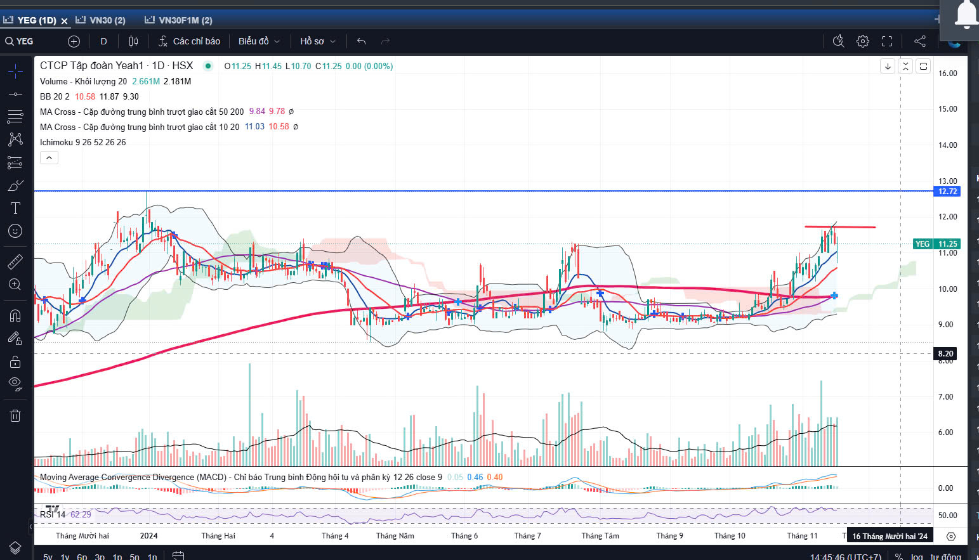This screenshot has width=979, height=560.
Task: Select the 3p date range
Action: tap(100, 557)
